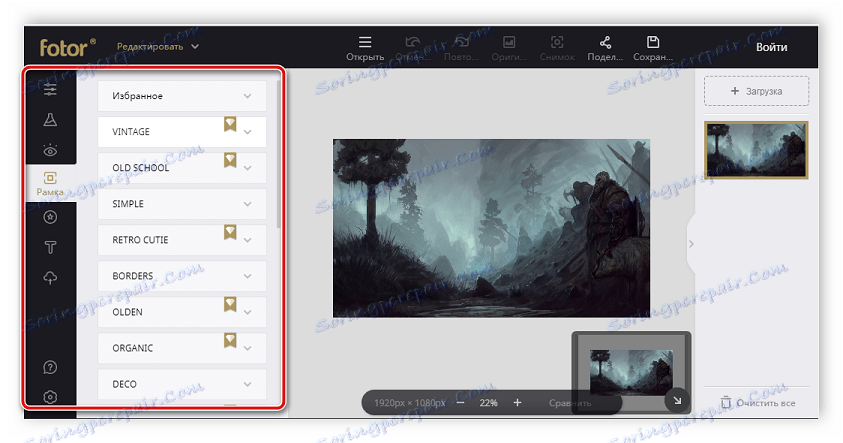Select the uploaded image thumbnail
This screenshot has height=443, width=843.
(756, 150)
